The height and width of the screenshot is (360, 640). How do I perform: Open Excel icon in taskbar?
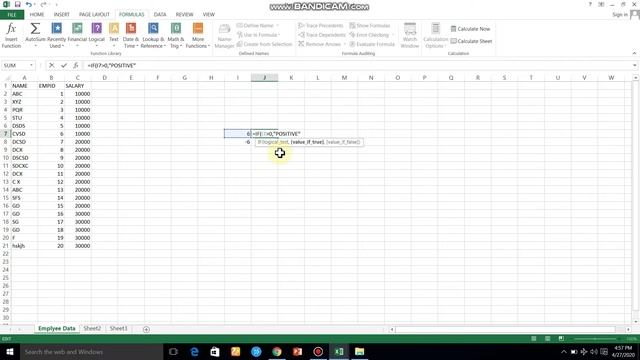click(339, 352)
